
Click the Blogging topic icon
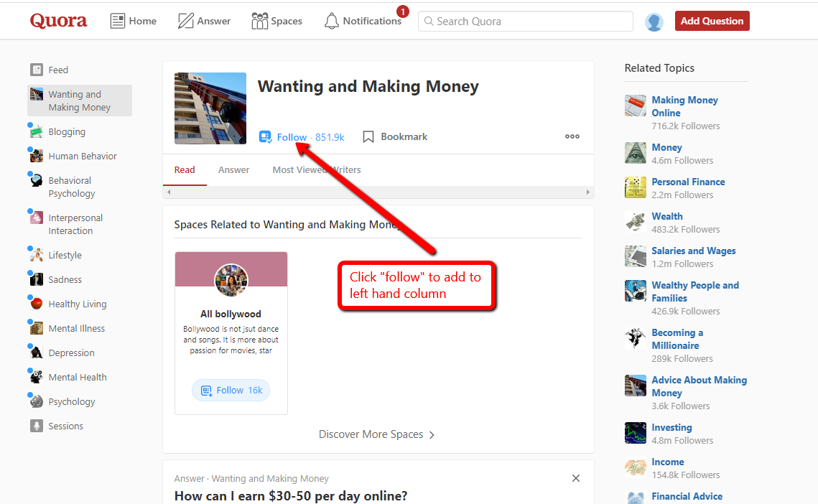coord(36,131)
